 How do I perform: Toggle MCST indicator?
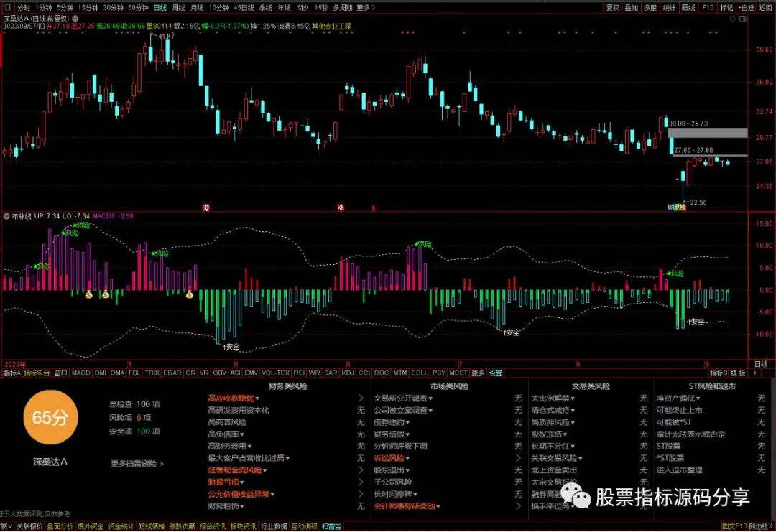coord(458,373)
